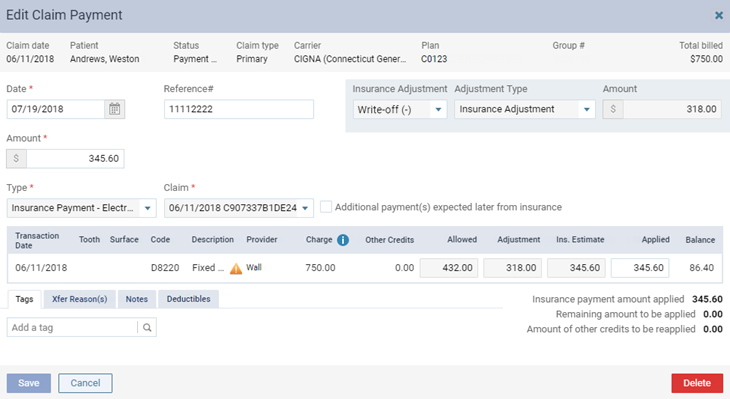Open the Claim dropdown 06/11/2018 C907337B1DE24

239,208
